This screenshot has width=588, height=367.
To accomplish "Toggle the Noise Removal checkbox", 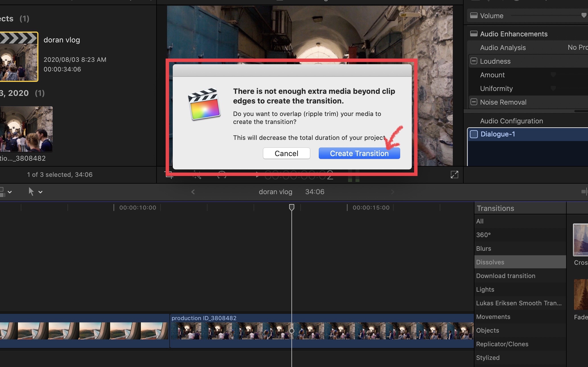I will (474, 102).
